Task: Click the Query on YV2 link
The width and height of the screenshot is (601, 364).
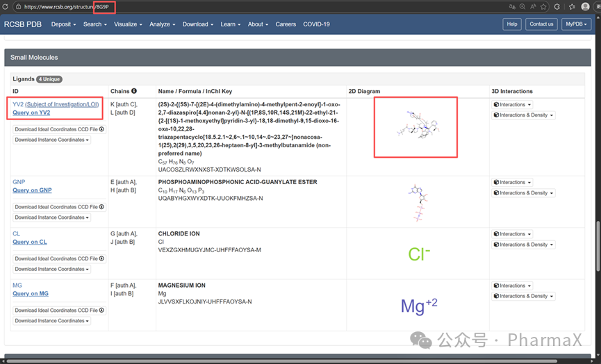Action: pyautogui.click(x=31, y=113)
